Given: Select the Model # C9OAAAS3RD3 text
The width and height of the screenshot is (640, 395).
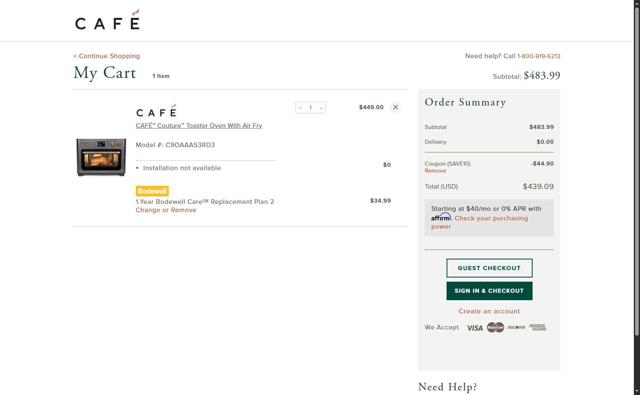Looking at the screenshot, I should tap(175, 145).
